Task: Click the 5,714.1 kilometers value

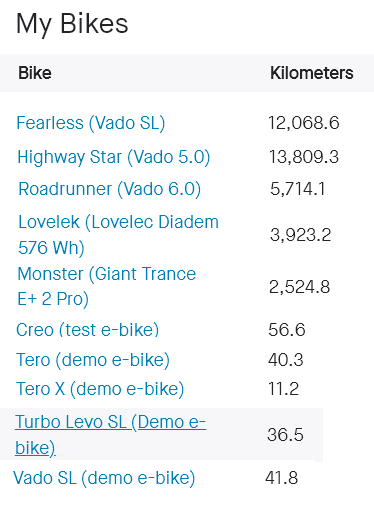Action: (x=297, y=189)
